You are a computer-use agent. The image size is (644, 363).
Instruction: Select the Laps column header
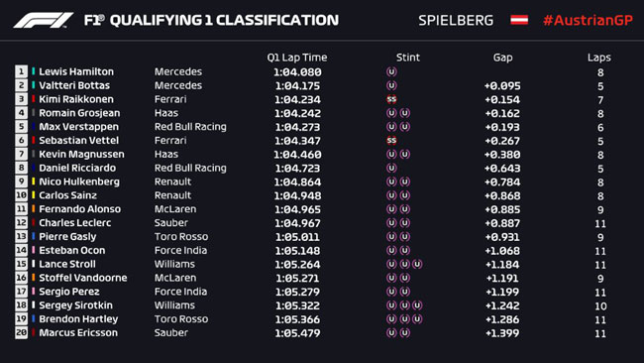598,58
